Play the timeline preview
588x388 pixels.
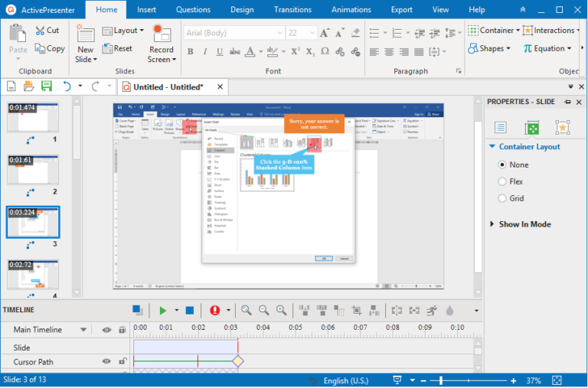(x=163, y=311)
